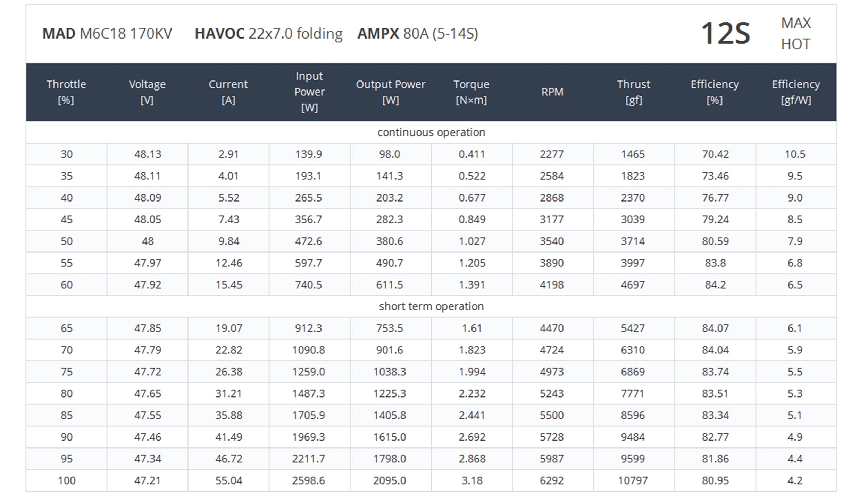Image resolution: width=868 pixels, height=495 pixels.
Task: Click the 6292 RPM cell
Action: 551,480
